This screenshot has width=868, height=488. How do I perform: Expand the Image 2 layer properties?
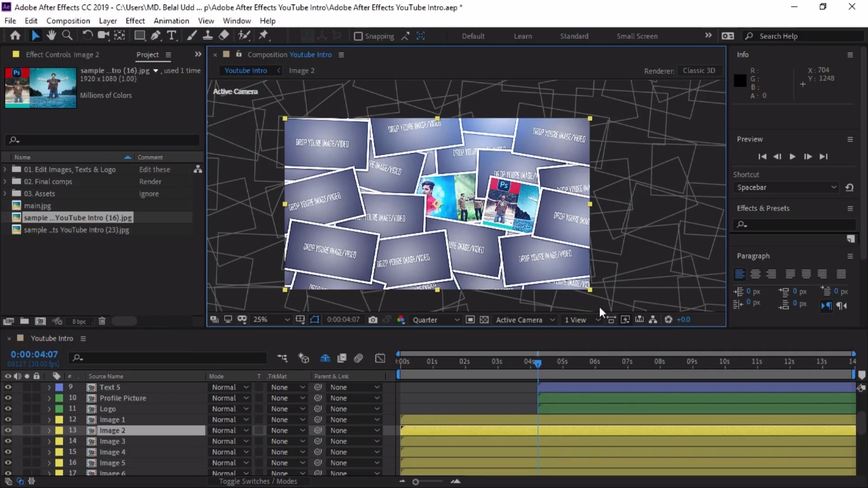tap(49, 430)
